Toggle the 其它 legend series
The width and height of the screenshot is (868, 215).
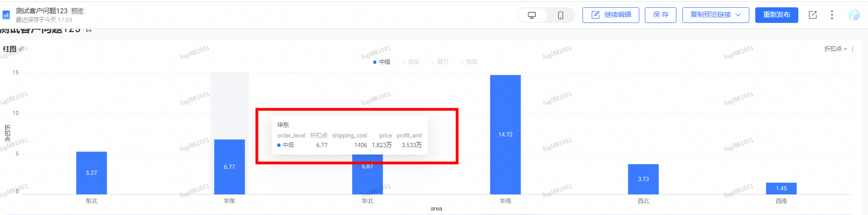440,62
